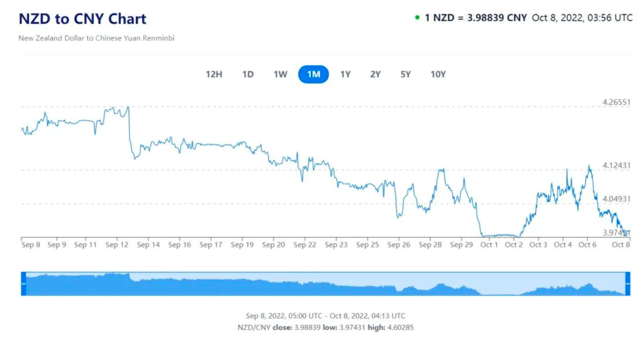
Task: Select the 2Y time range
Action: click(375, 74)
